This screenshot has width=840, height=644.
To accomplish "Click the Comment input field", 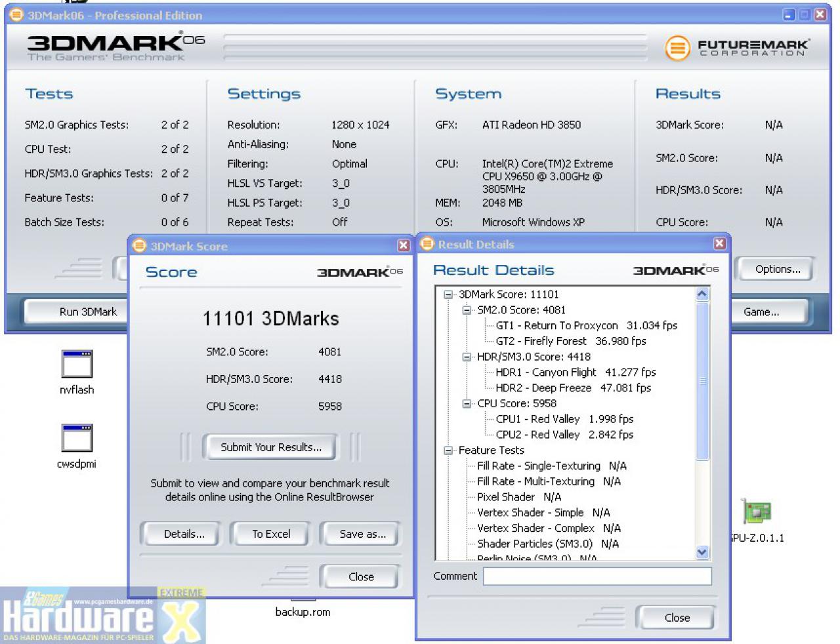I will [x=597, y=576].
